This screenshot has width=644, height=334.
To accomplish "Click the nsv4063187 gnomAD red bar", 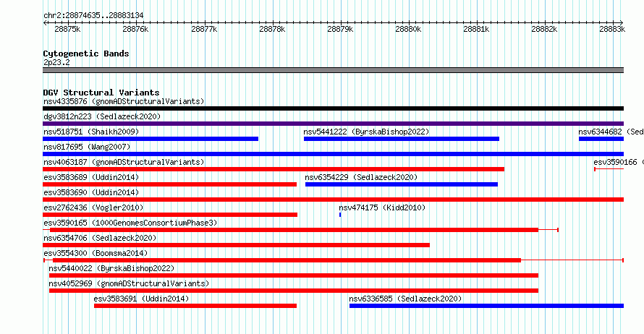I will click(274, 169).
